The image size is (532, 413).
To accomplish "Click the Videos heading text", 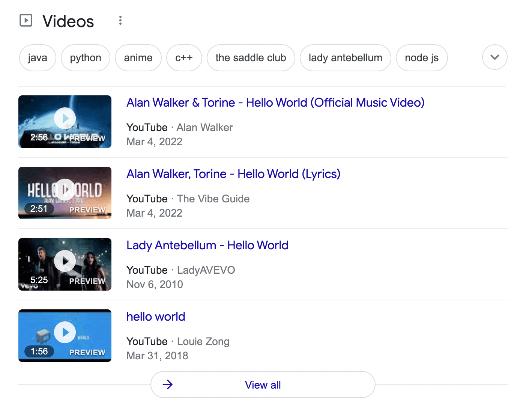I will [x=68, y=21].
